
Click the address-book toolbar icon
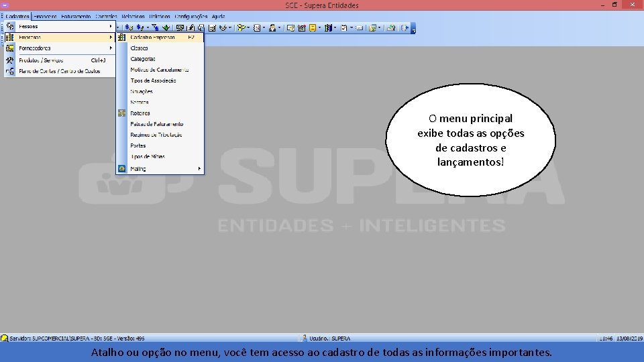click(257, 28)
